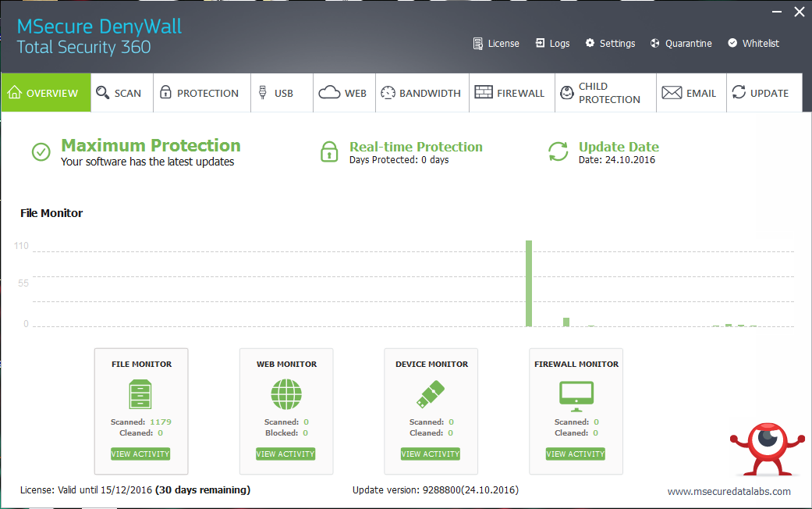812x509 pixels.
Task: Click the Settings gear icon
Action: [x=590, y=43]
